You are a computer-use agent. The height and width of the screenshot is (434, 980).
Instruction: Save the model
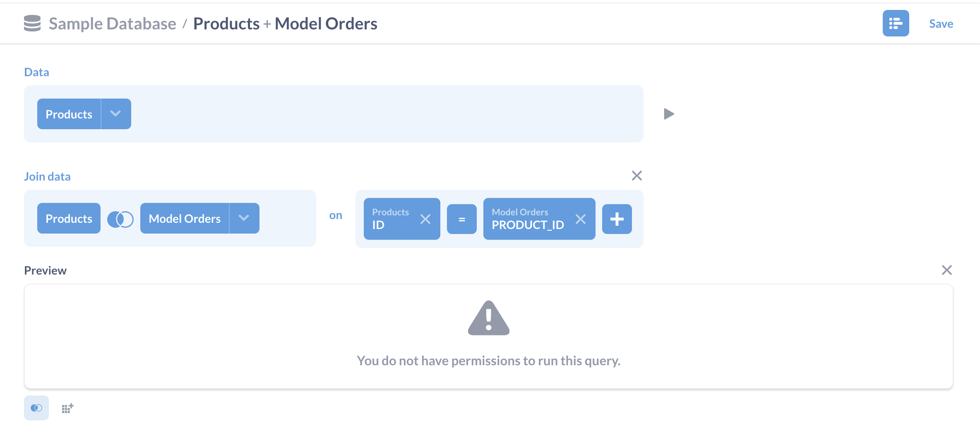(941, 24)
